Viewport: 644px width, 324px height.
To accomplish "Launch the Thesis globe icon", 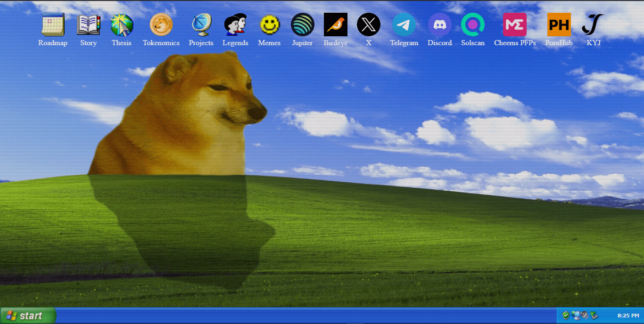I will tap(122, 25).
